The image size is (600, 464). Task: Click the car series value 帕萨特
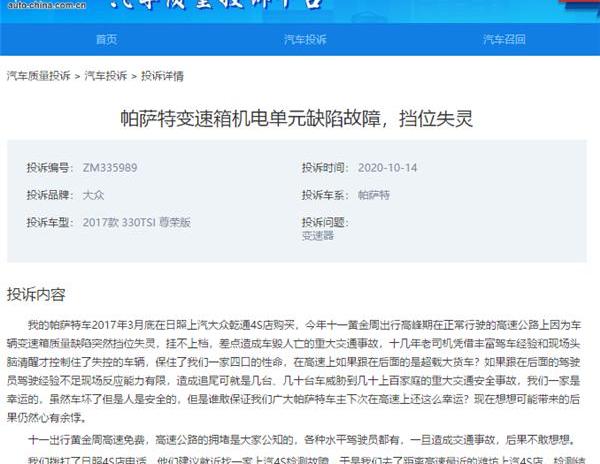click(374, 195)
